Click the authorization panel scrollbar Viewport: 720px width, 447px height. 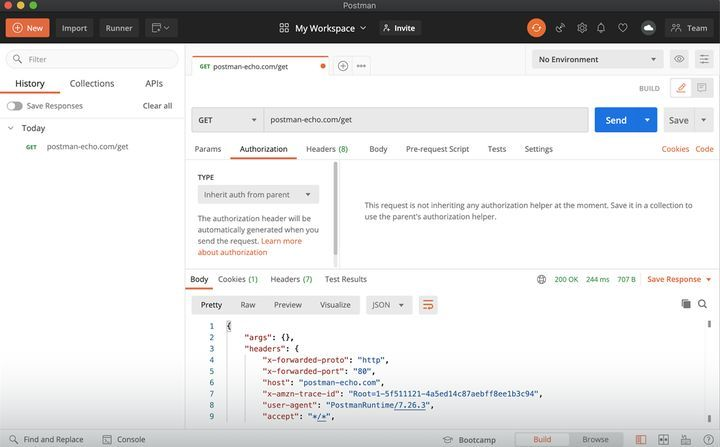point(335,208)
